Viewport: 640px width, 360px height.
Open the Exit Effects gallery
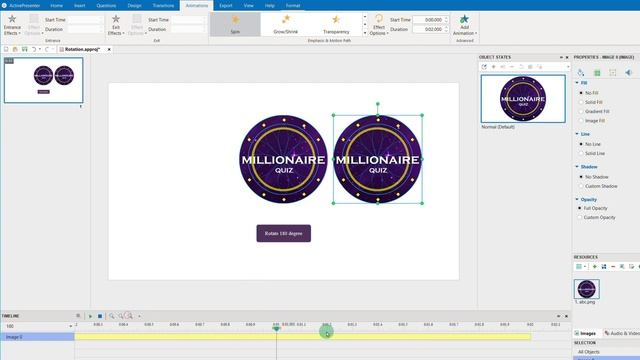tap(116, 25)
